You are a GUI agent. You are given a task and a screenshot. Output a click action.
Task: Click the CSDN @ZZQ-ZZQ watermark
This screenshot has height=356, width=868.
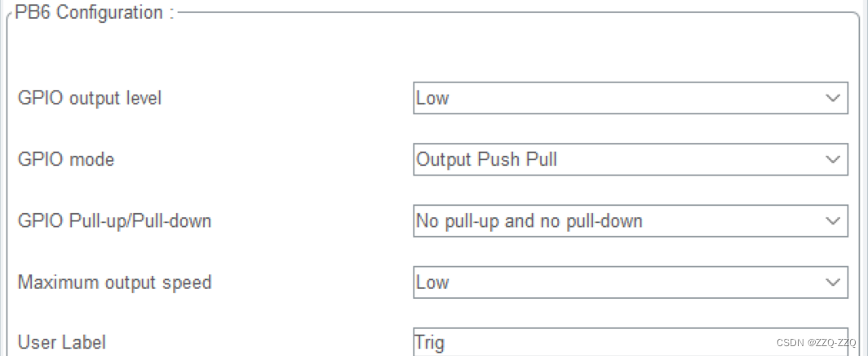pyautogui.click(x=816, y=343)
